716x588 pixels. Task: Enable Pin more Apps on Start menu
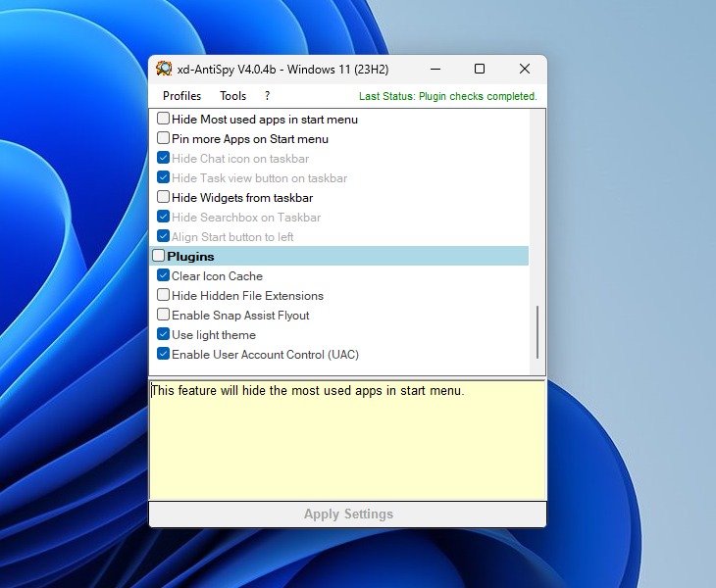164,138
